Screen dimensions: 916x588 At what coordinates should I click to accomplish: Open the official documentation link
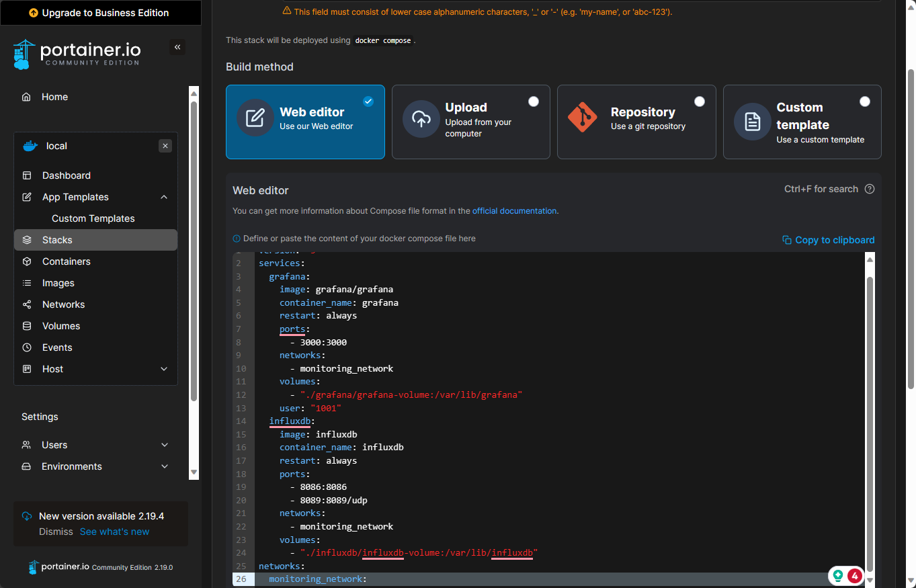[514, 211]
